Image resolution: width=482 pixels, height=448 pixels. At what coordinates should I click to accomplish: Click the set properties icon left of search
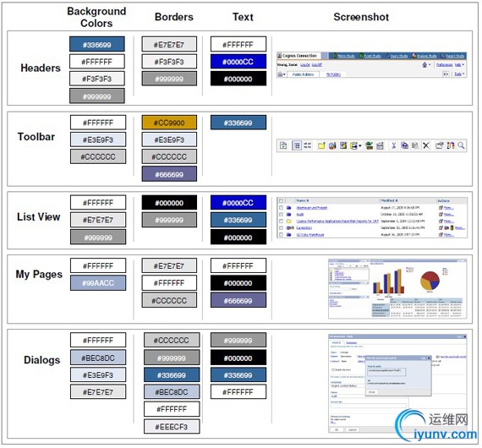[439, 145]
